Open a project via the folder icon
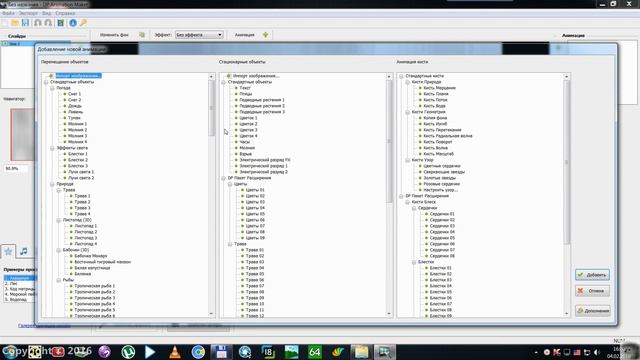 click(15, 23)
